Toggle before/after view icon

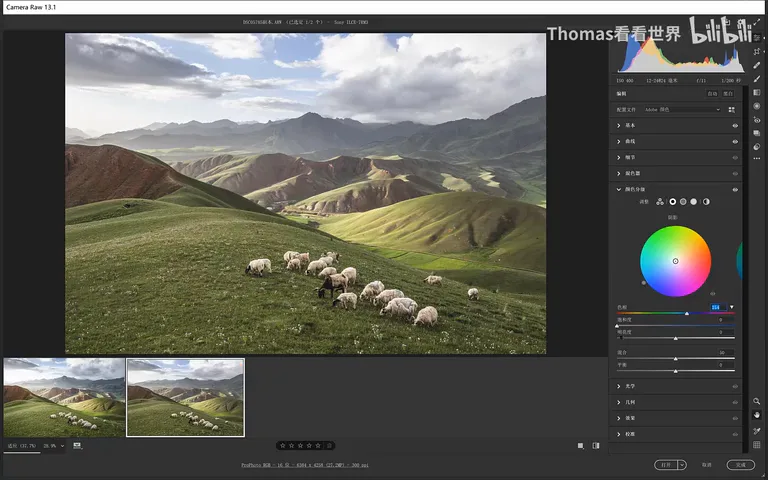click(596, 446)
